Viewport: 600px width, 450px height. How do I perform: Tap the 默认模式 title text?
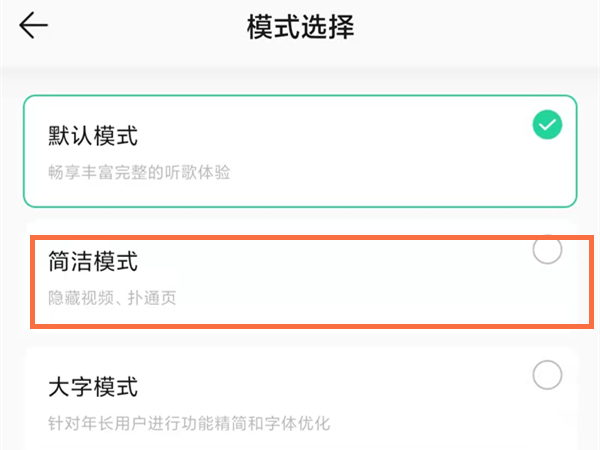coord(93,135)
